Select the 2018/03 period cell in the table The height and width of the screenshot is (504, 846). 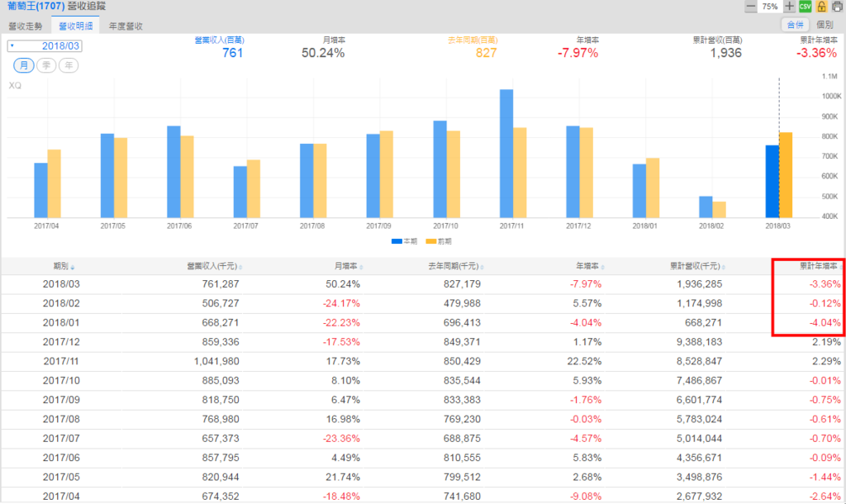61,284
